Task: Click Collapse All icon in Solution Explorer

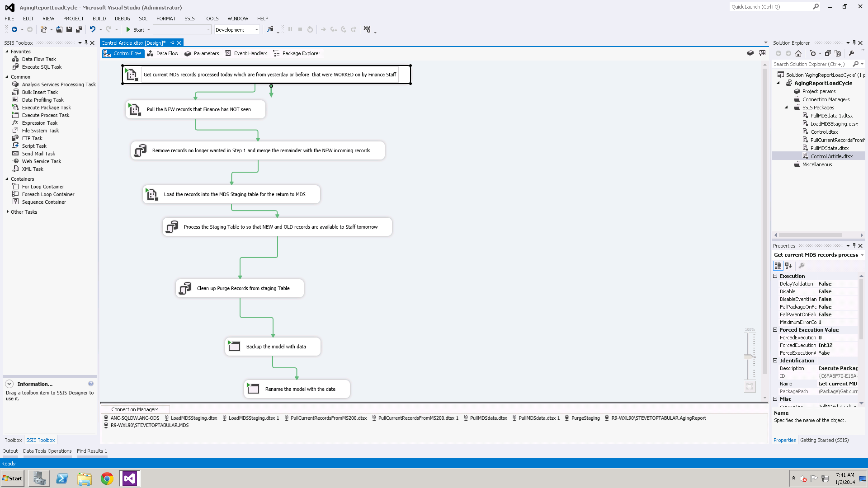Action: pyautogui.click(x=828, y=53)
